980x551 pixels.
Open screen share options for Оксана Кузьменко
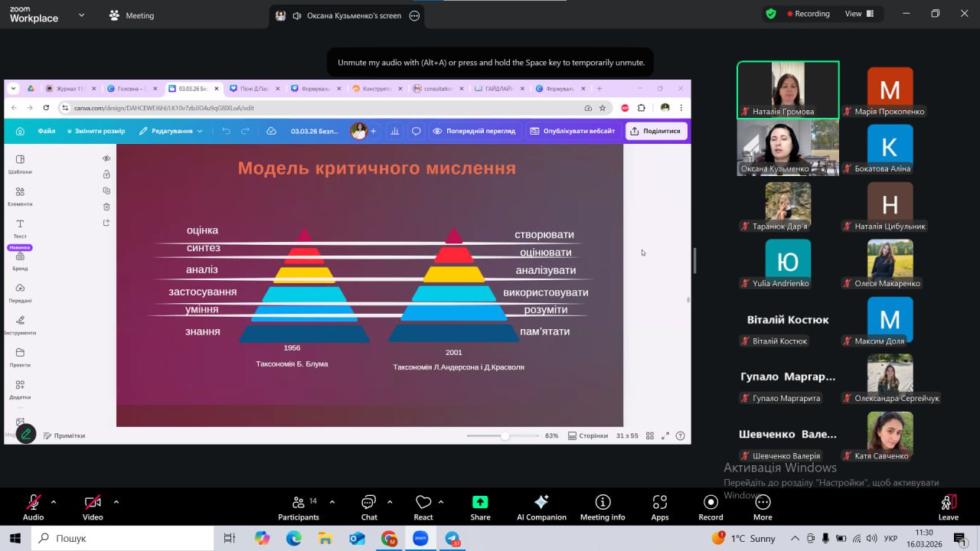pyautogui.click(x=414, y=15)
